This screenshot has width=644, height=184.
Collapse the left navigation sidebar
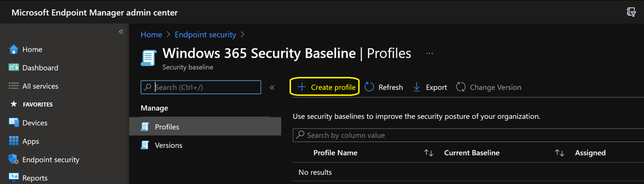click(x=121, y=31)
